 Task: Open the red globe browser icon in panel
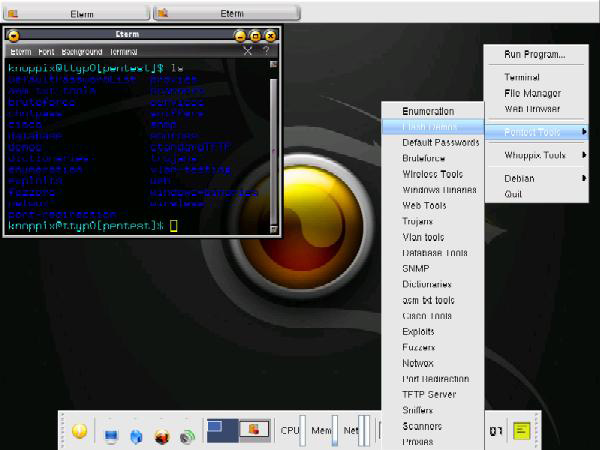(x=161, y=435)
